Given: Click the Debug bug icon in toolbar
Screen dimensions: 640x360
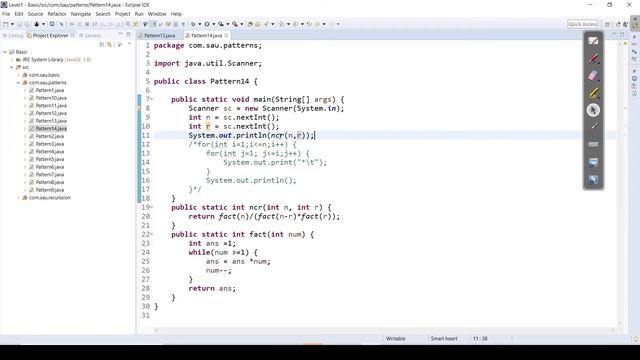Looking at the screenshot, I should (193, 24).
